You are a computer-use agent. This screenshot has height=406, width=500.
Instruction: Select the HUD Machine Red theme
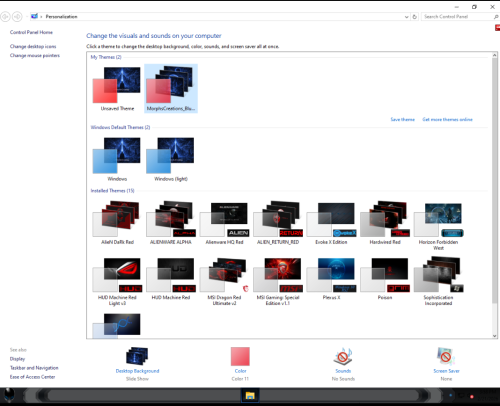[x=171, y=279]
